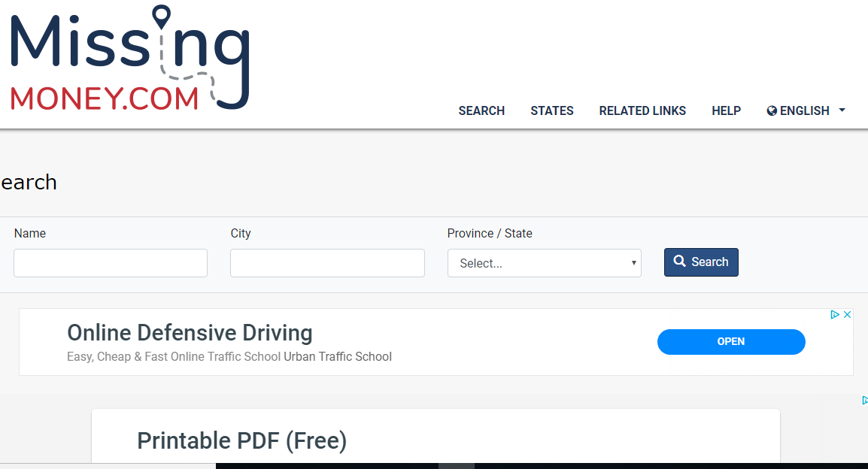Screen dimensions: 868x469
Task: Click the AdChoices triangle on the driving ad
Action: 834,315
